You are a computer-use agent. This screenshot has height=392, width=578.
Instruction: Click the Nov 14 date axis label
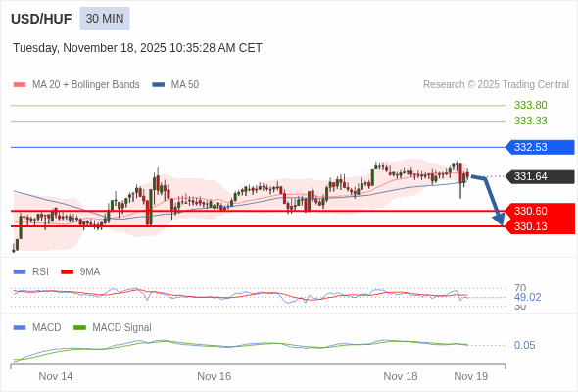(x=56, y=376)
